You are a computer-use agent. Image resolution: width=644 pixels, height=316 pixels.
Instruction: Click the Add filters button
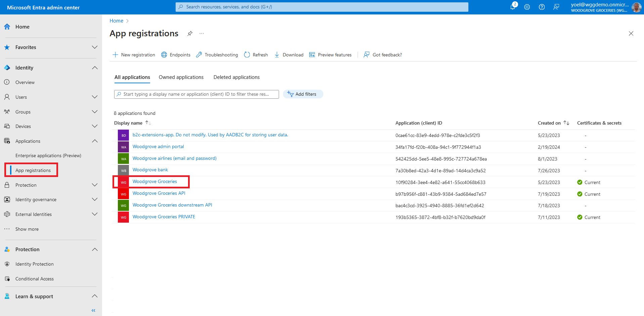(303, 94)
